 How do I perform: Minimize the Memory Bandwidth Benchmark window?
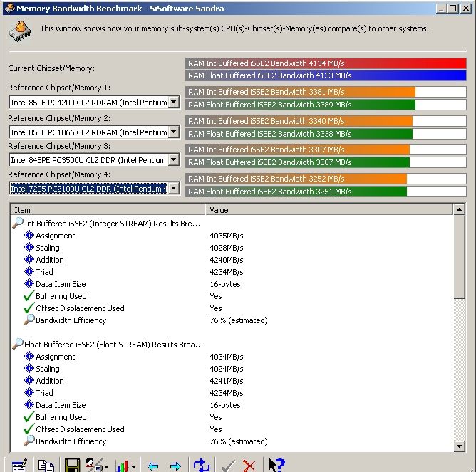pos(441,9)
